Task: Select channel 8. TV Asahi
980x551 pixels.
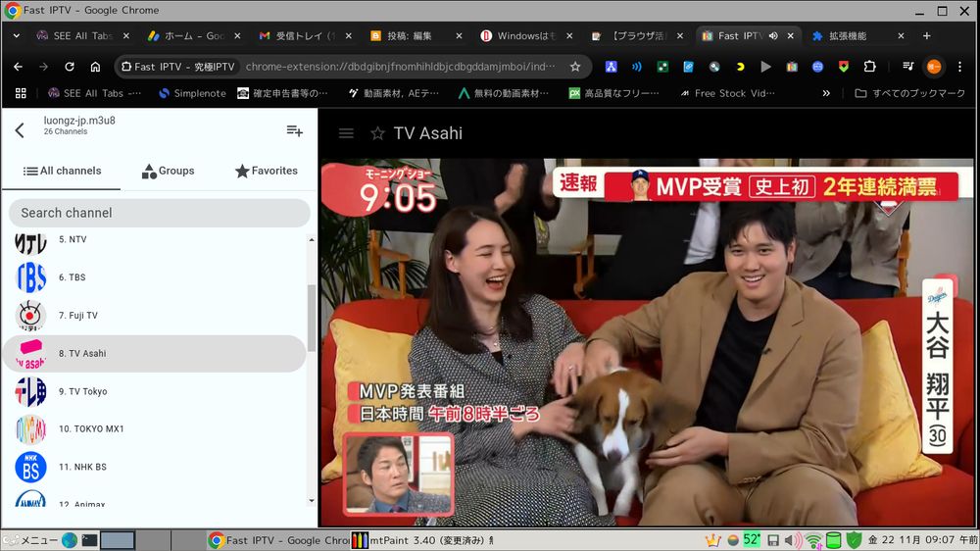Action: click(155, 353)
